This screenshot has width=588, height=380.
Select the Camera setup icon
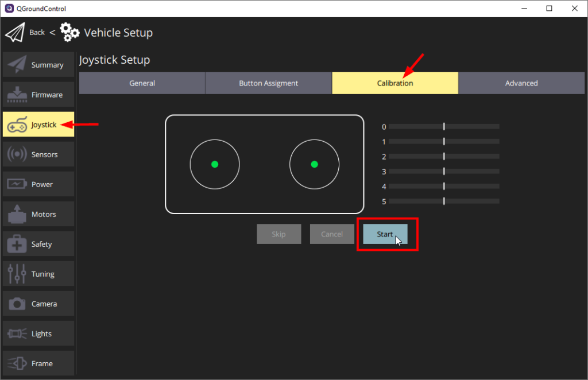click(x=18, y=303)
